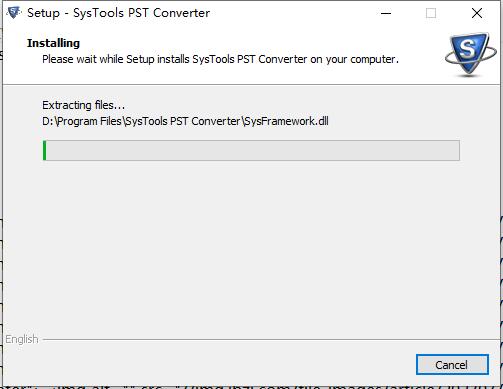Click the empty gray area below progress bar
Viewport: 503px width, 389px height.
pos(251,247)
